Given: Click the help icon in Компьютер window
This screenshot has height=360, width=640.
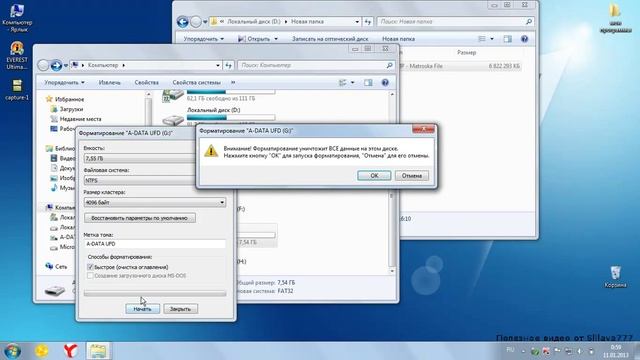Looking at the screenshot, I should [x=385, y=82].
